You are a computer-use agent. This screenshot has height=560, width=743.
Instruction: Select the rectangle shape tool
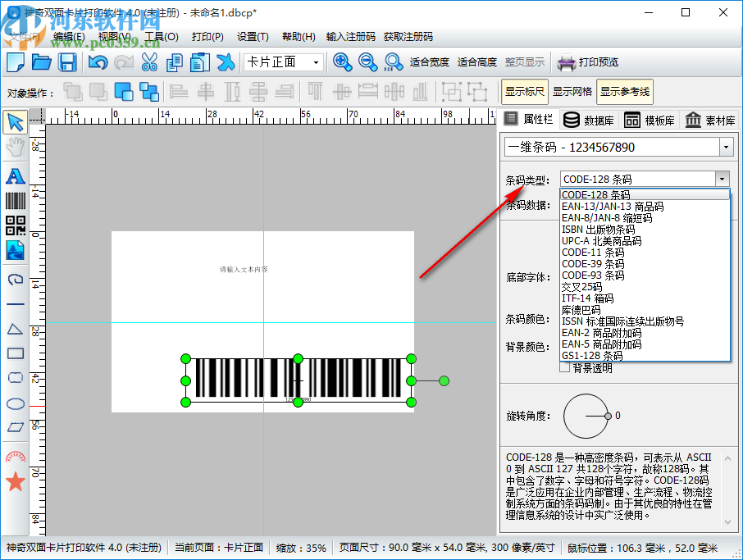click(x=15, y=353)
